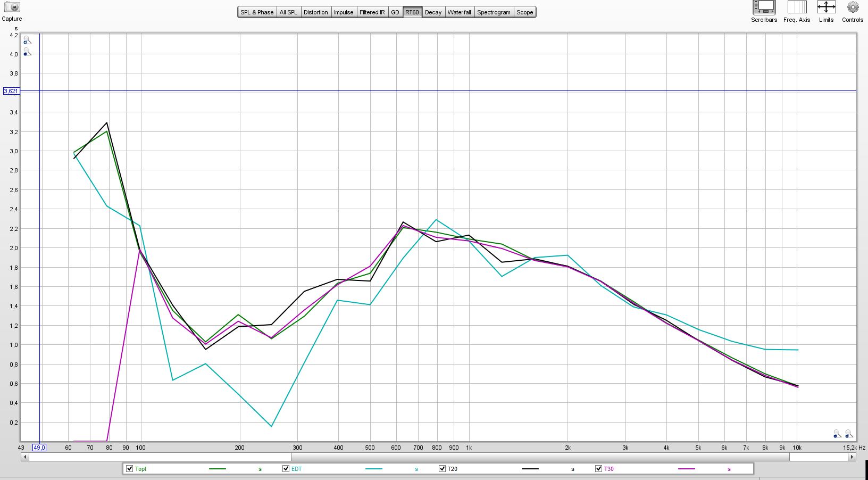868x480 pixels.
Task: Zoom in the frequency axis (plus magnifier)
Action: coord(849,434)
